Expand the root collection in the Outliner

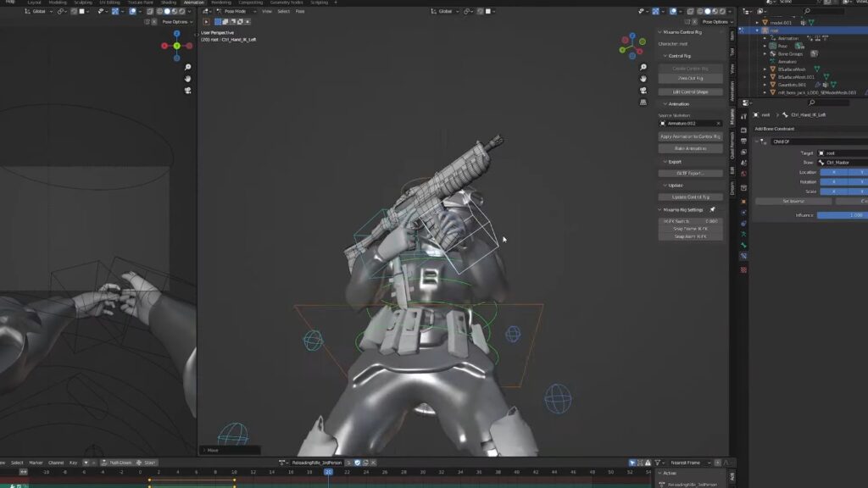click(x=755, y=30)
